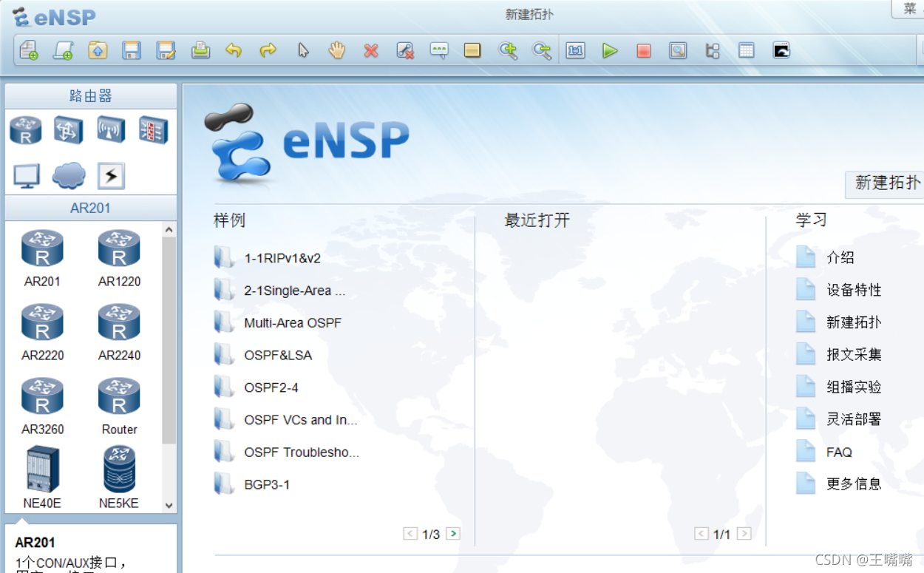Go to next samples page arrow

(x=453, y=534)
